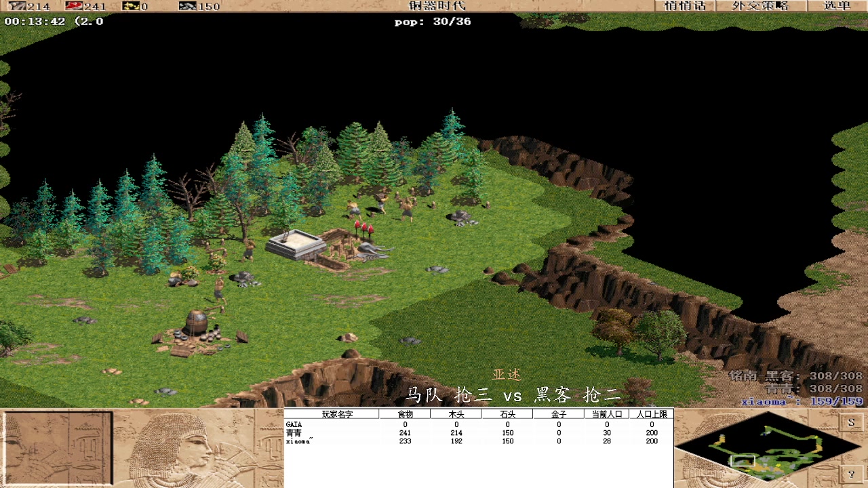This screenshot has width=868, height=488.
Task: Click the xiaoma~ player row name
Action: (x=298, y=441)
